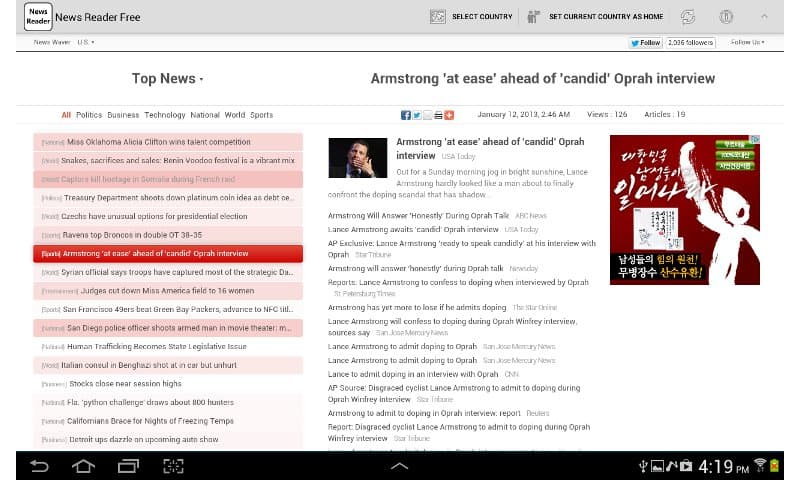Image resolution: width=800 pixels, height=480 pixels.
Task: Share the article on Twitter
Action: 417,115
